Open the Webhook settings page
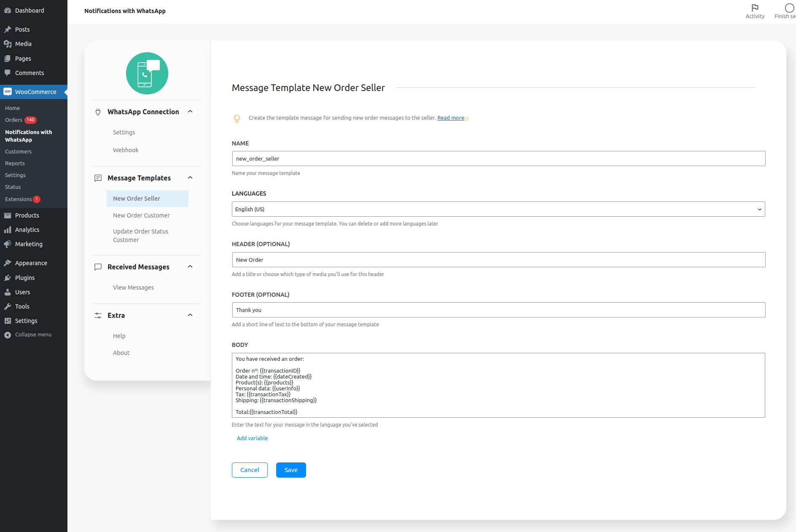This screenshot has height=532, width=796. (x=125, y=150)
